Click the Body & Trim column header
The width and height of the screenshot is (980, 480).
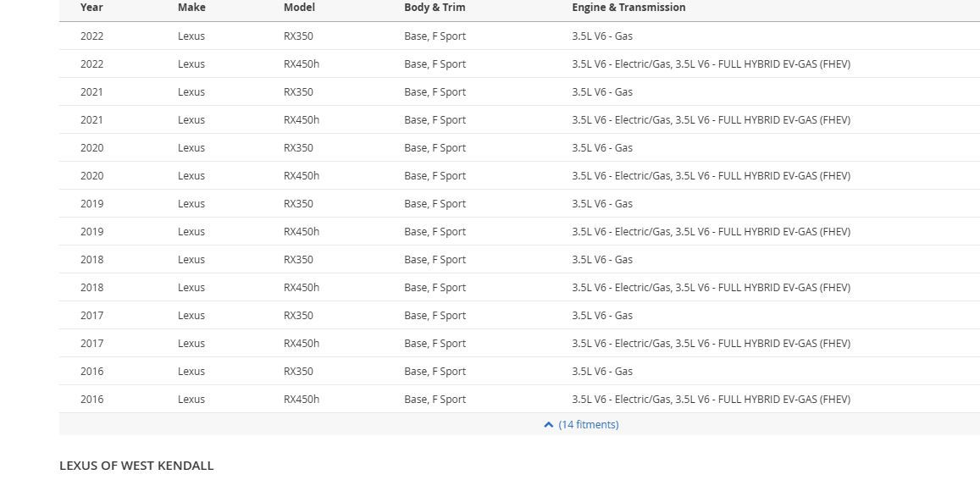tap(435, 8)
